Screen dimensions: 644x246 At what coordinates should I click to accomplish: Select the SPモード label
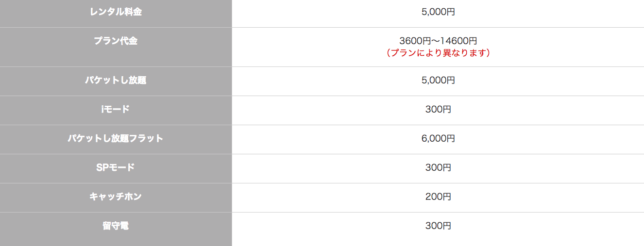(116, 167)
